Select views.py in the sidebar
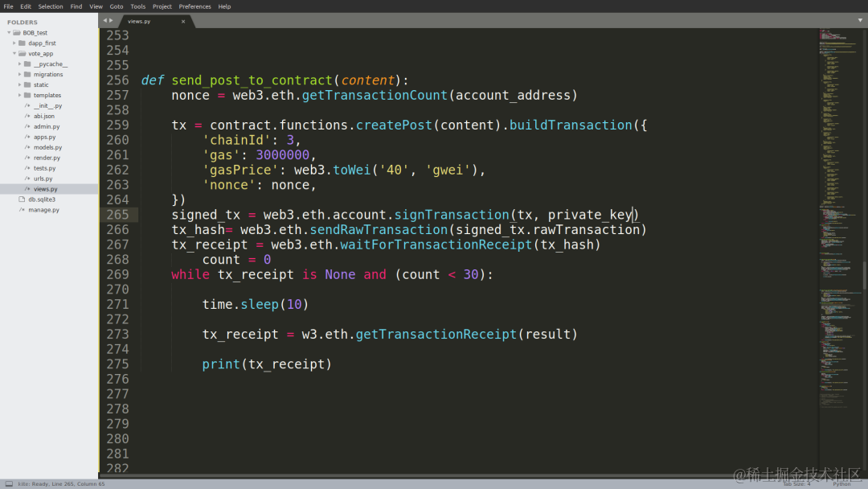This screenshot has height=489, width=868. (45, 189)
